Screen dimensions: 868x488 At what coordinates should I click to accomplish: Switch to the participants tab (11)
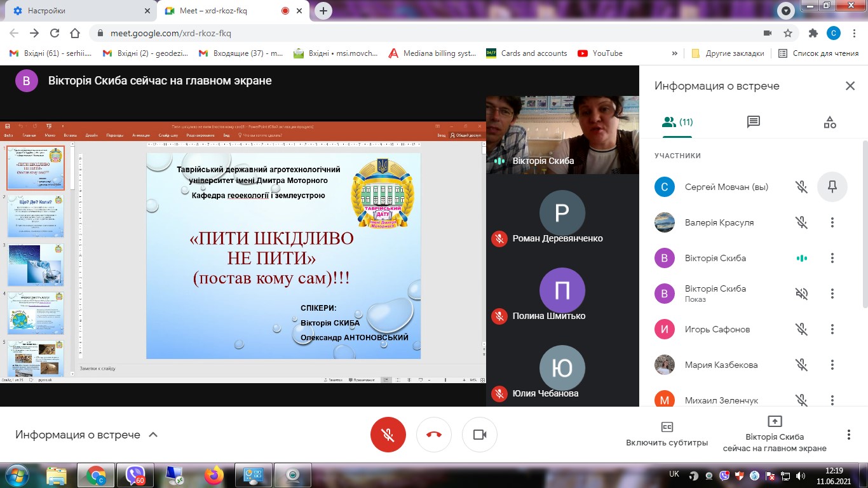[x=677, y=122]
